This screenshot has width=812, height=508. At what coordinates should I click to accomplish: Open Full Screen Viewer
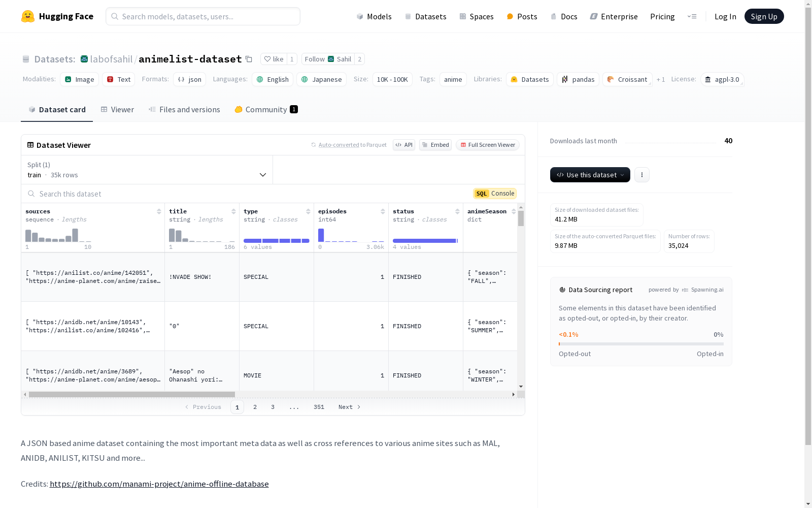488,145
